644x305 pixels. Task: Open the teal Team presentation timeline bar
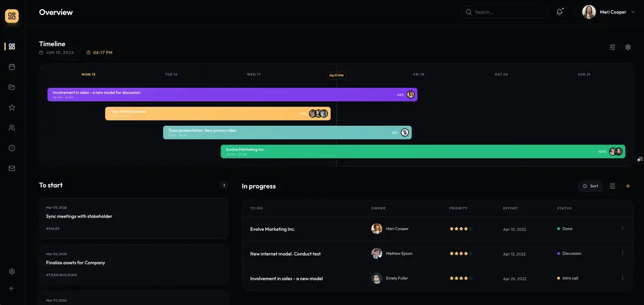[x=287, y=132]
